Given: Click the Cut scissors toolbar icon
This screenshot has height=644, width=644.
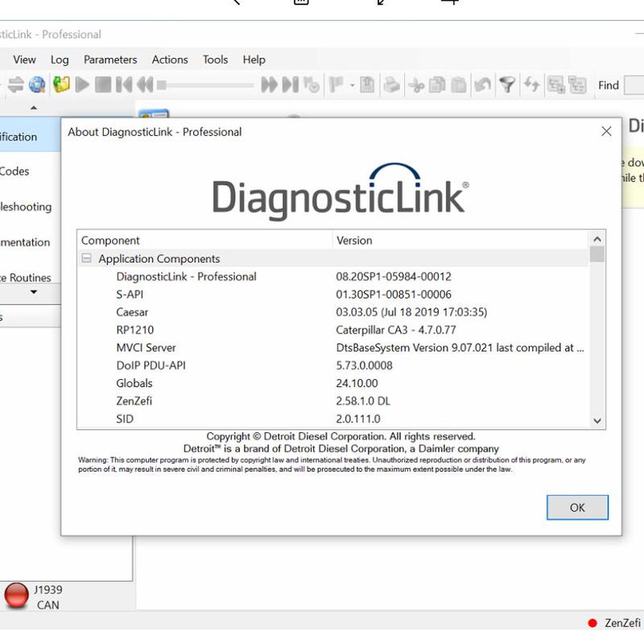Looking at the screenshot, I should point(416,85).
